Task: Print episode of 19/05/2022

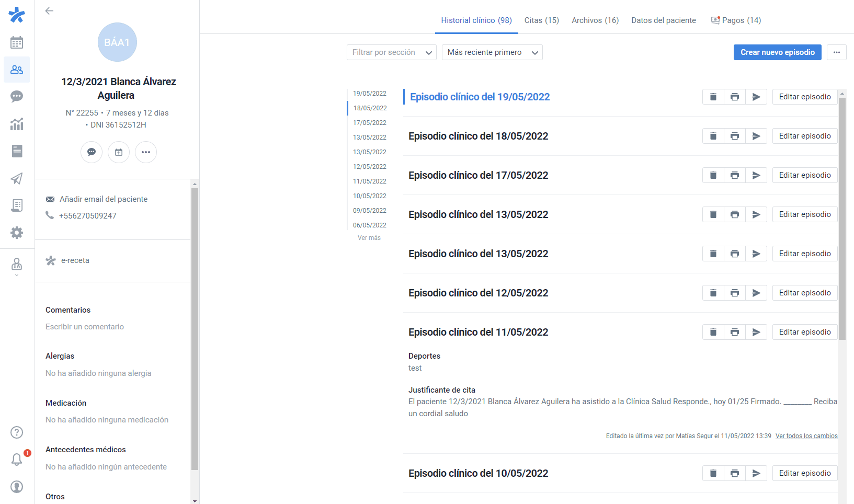Action: pyautogui.click(x=735, y=97)
